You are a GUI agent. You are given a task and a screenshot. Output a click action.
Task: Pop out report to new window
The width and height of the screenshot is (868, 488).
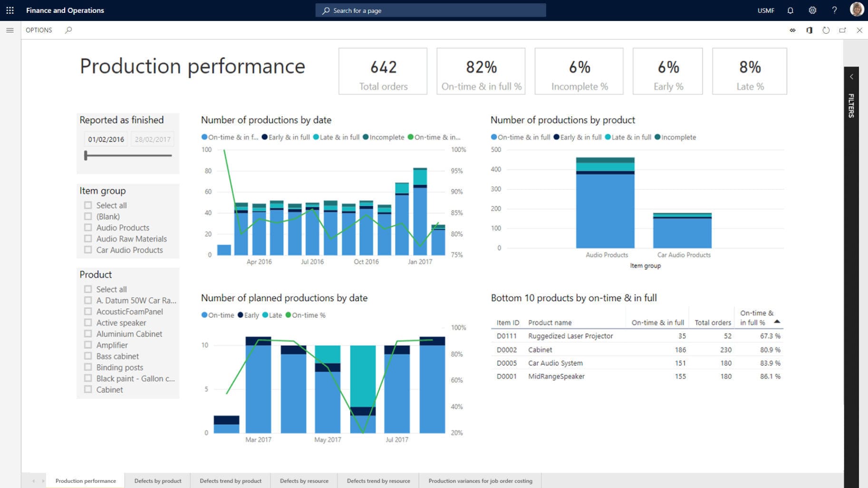843,30
